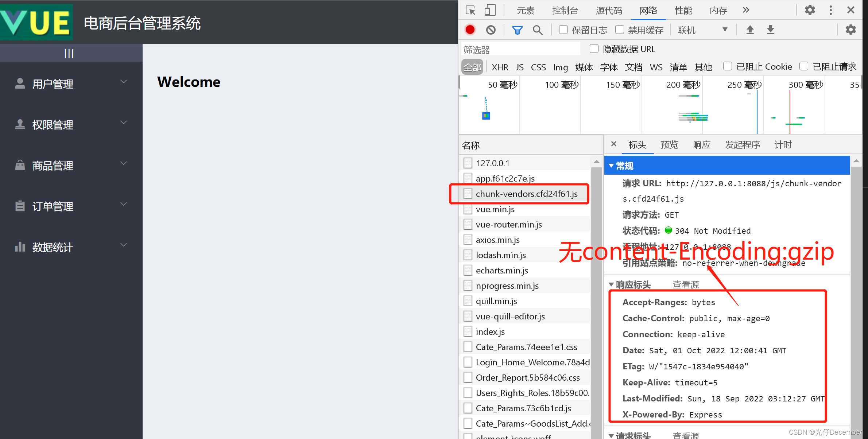Toggle the filter funnel icon

pos(517,30)
